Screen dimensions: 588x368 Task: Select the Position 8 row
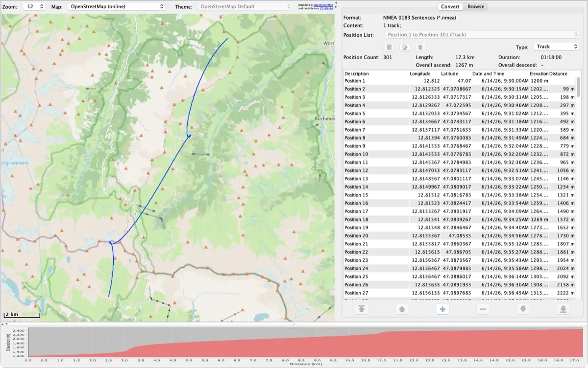pyautogui.click(x=460, y=138)
